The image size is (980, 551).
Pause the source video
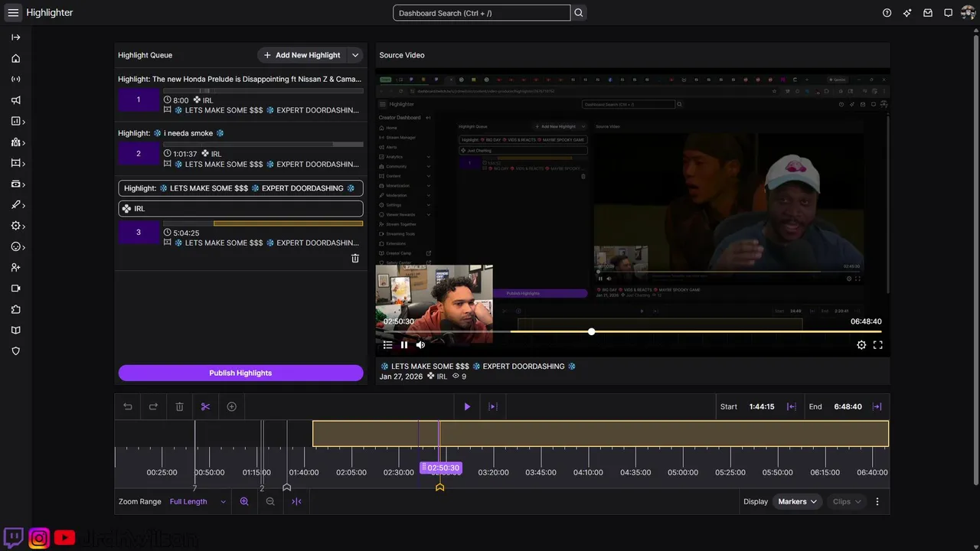click(404, 344)
